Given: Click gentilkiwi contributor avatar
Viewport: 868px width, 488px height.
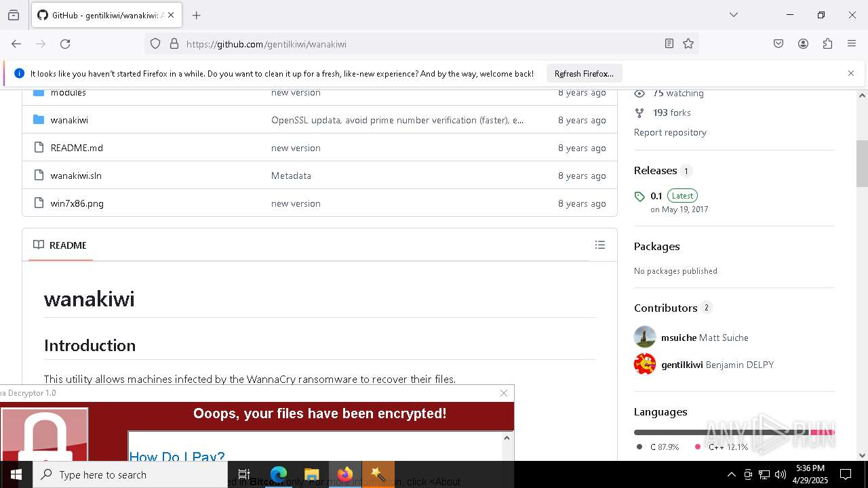Looking at the screenshot, I should pos(645,364).
